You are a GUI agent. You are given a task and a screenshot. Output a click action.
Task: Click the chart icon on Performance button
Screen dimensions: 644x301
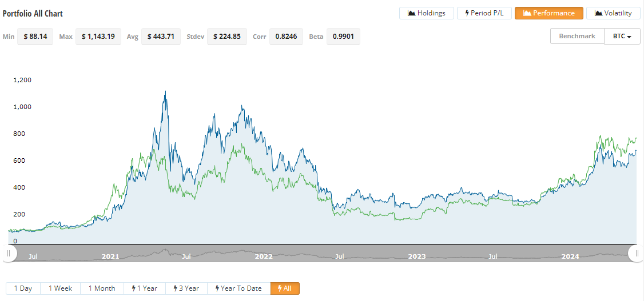(x=527, y=13)
